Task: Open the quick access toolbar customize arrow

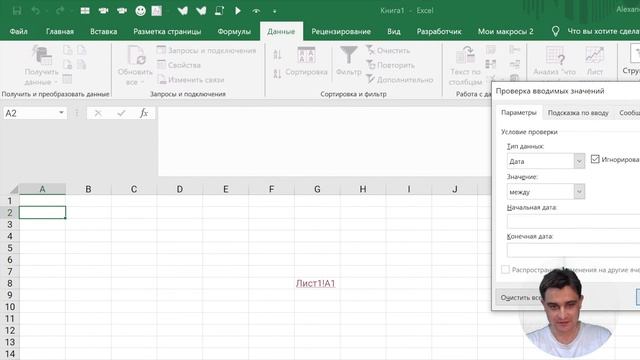Action: coord(274,11)
